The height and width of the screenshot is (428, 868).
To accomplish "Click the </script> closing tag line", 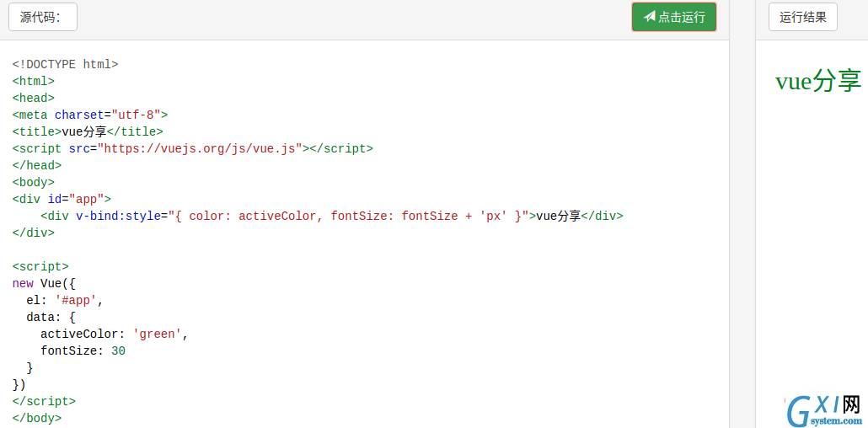I will 44,401.
